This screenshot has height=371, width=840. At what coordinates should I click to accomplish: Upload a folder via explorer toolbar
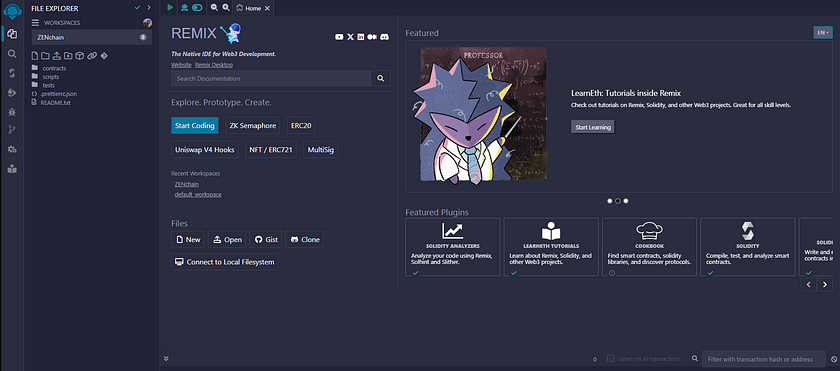[68, 56]
